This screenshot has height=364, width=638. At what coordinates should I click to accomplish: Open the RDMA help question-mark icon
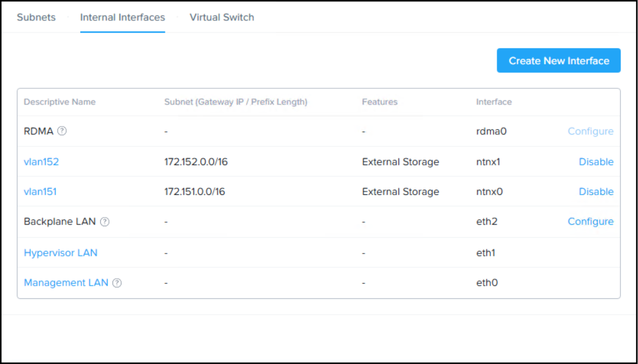[62, 131]
